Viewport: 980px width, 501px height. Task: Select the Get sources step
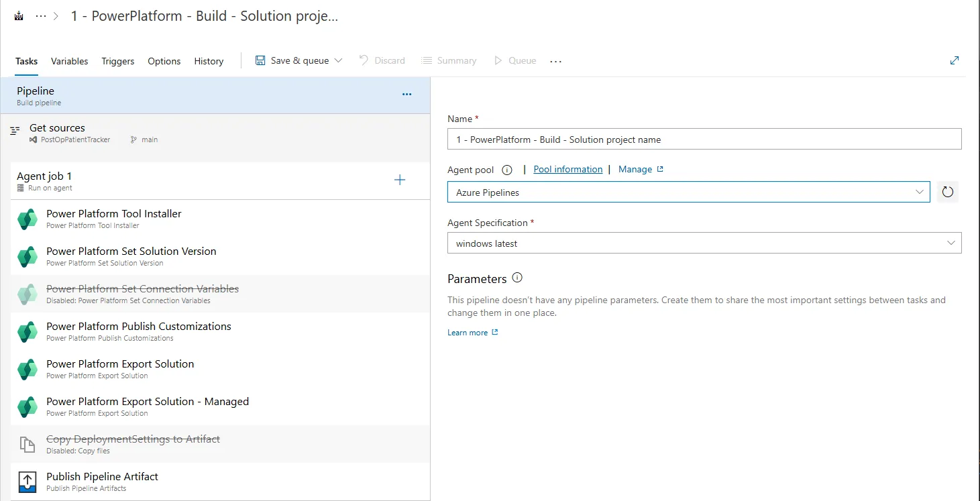tap(215, 133)
